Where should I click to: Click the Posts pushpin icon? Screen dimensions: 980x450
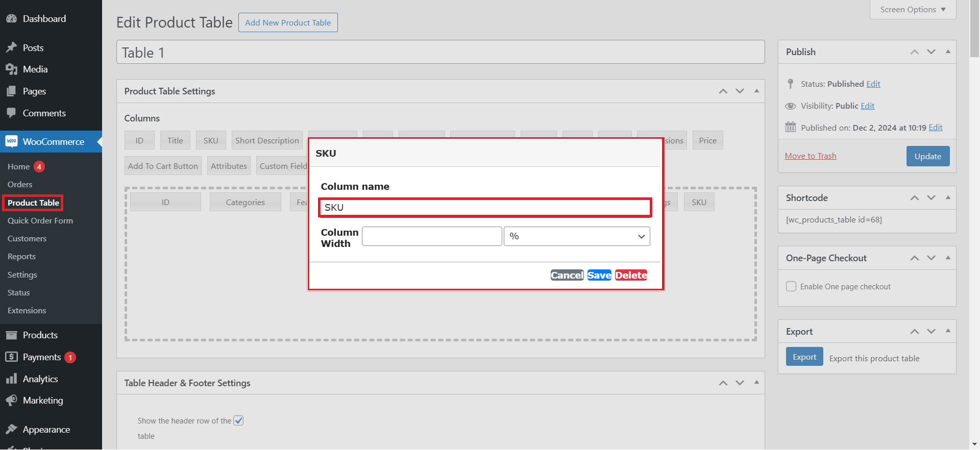tap(11, 47)
